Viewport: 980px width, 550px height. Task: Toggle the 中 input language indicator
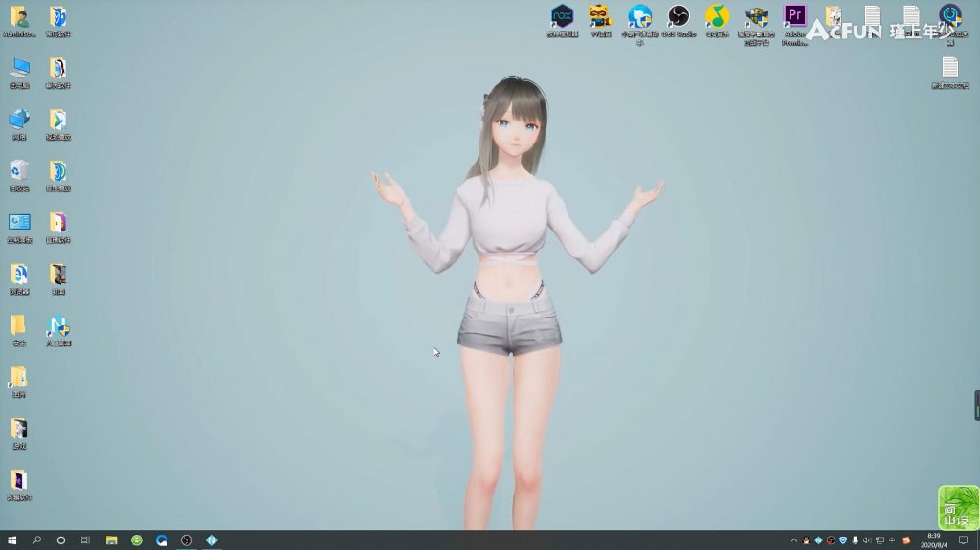[x=892, y=540]
